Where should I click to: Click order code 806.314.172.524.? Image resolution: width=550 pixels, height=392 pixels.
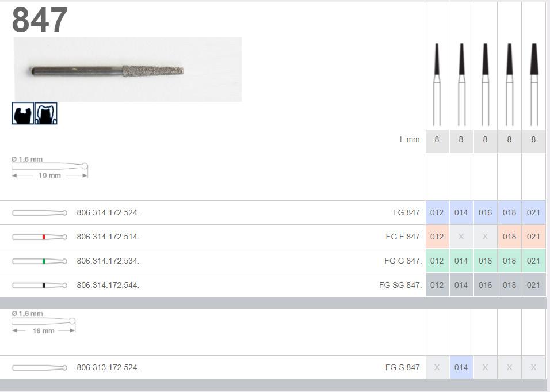tap(108, 213)
